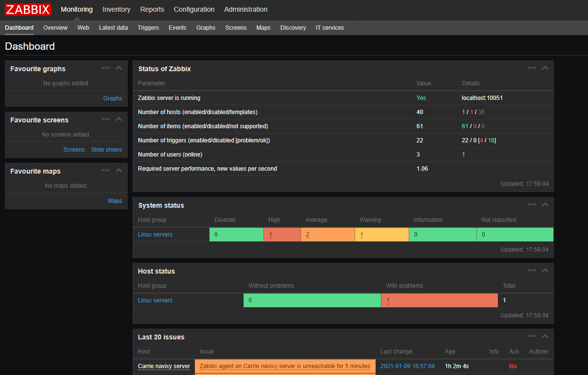Image resolution: width=588 pixels, height=375 pixels.
Task: Open the Reports main menu
Action: click(x=152, y=9)
